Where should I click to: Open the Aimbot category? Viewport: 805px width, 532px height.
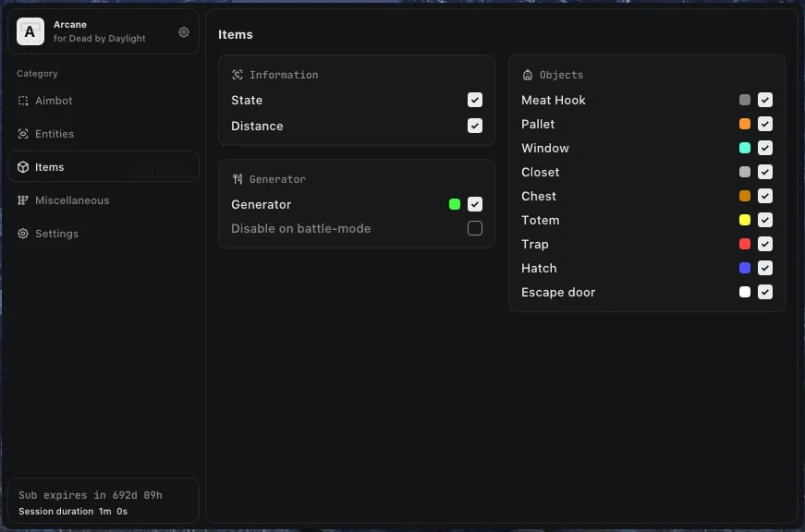54,101
